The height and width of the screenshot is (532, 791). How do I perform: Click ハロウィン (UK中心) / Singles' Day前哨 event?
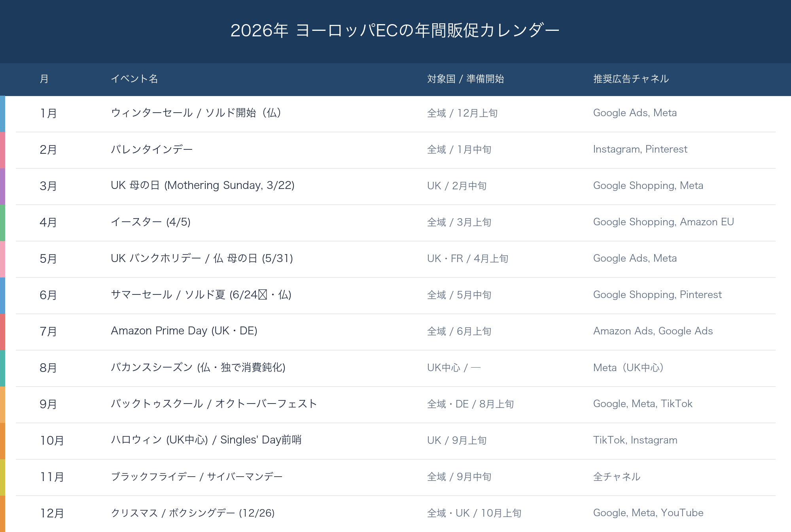tap(206, 440)
